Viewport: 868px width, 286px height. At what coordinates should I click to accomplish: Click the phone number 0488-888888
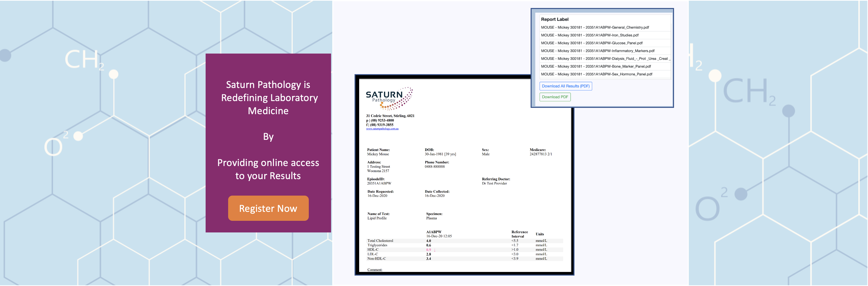tap(435, 167)
